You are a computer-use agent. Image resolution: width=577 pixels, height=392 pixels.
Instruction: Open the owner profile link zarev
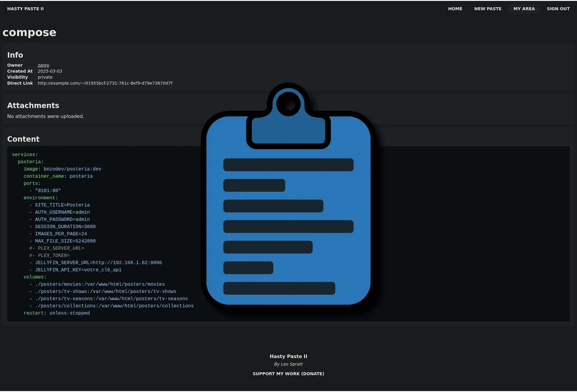click(x=43, y=65)
